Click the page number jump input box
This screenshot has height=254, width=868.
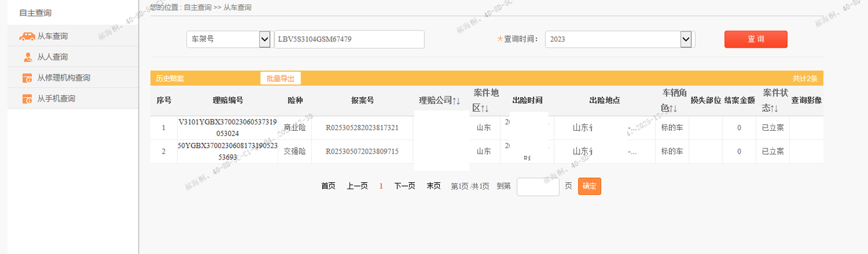click(x=538, y=187)
